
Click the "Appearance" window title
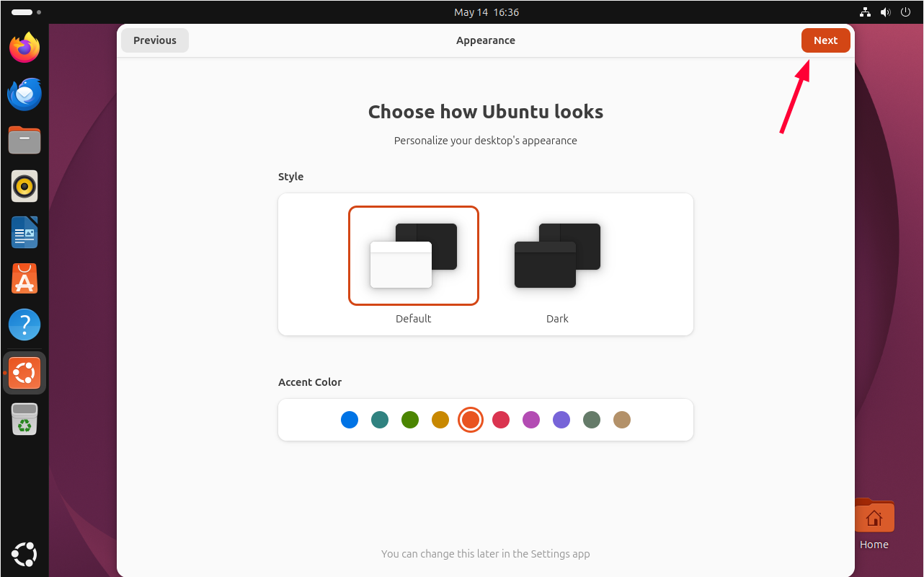click(486, 40)
